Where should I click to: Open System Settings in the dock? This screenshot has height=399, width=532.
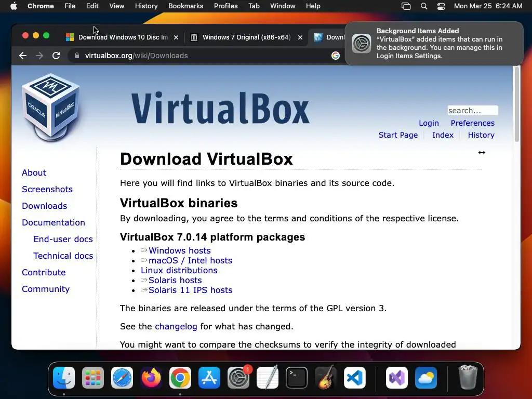pyautogui.click(x=238, y=378)
